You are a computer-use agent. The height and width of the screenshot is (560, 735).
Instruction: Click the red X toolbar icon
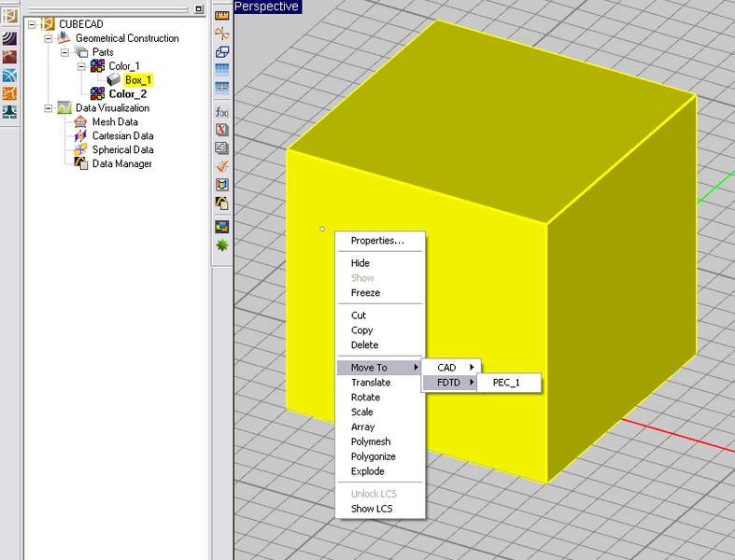pos(222,130)
